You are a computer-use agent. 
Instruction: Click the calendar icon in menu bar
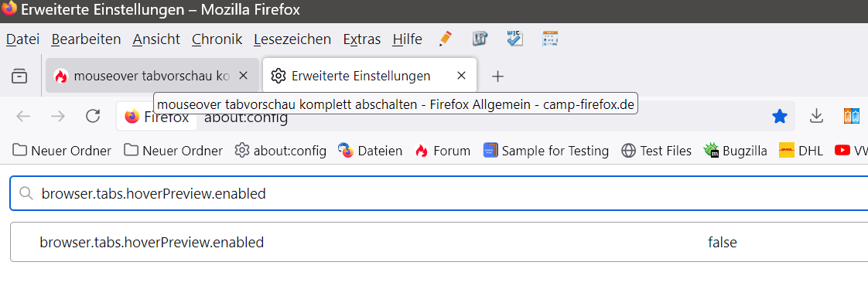[x=550, y=39]
